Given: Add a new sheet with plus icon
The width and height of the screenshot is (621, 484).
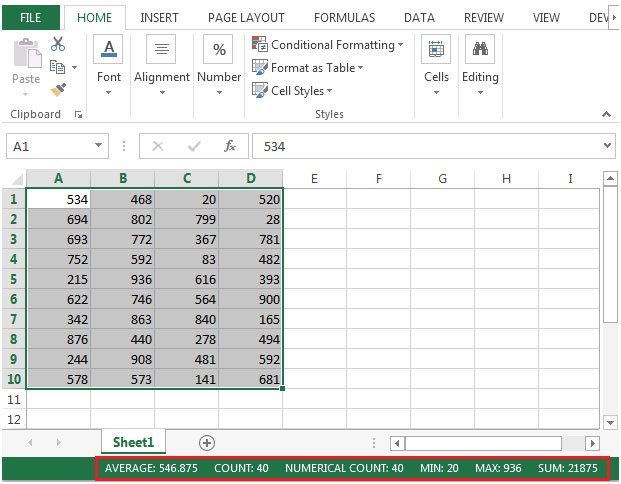Looking at the screenshot, I should tap(207, 442).
